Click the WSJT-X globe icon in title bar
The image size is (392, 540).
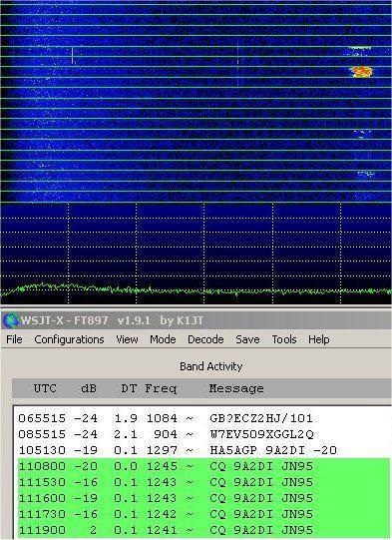tap(10, 320)
